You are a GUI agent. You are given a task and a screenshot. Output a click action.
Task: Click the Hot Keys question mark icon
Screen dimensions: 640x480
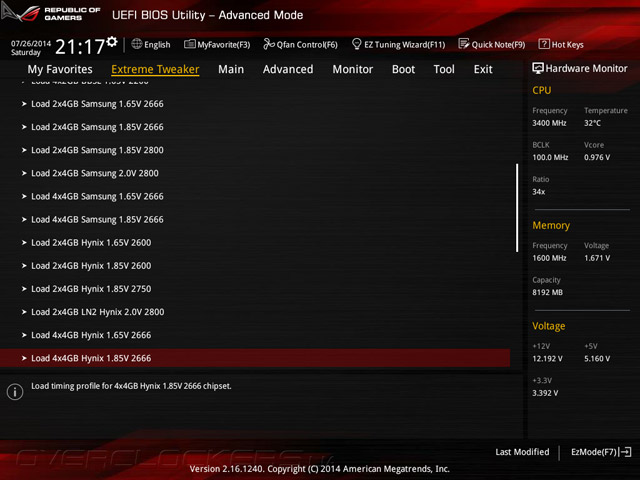[x=544, y=44]
